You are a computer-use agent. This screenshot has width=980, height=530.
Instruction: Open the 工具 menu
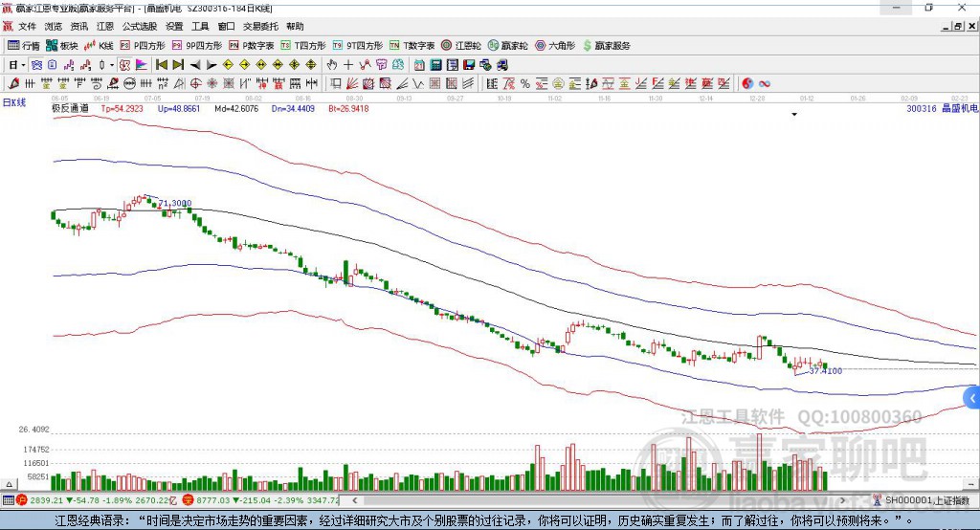200,26
